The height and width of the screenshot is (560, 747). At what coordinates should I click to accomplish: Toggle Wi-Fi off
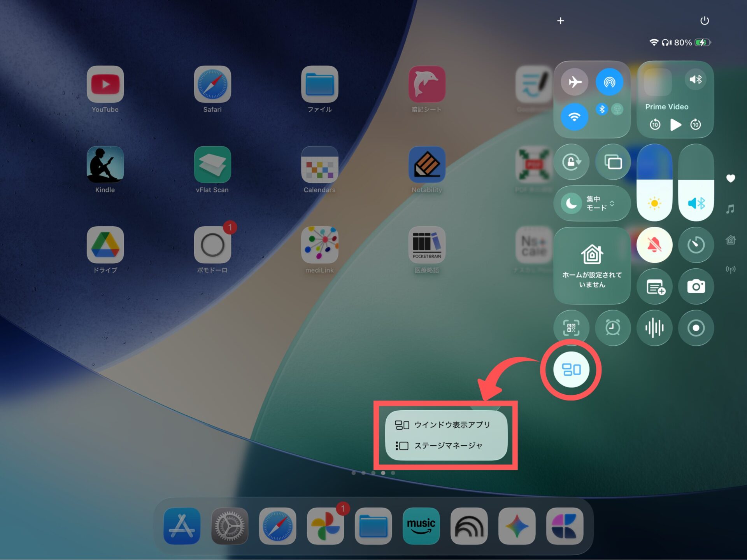pyautogui.click(x=574, y=117)
